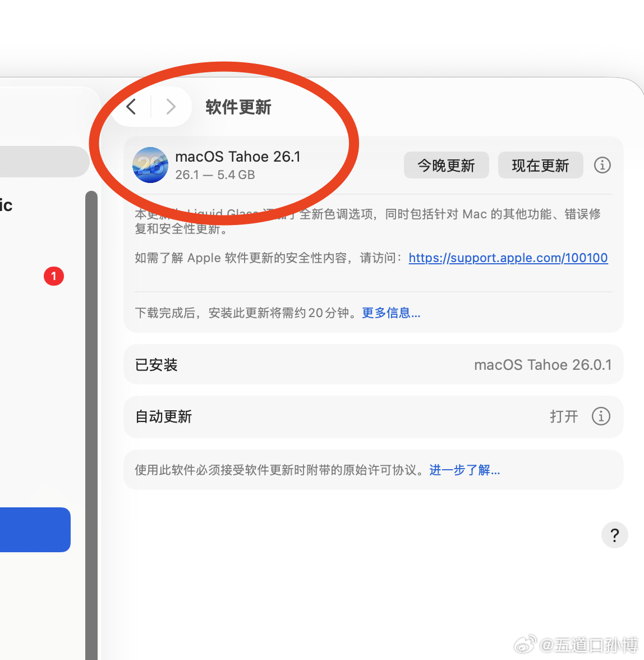Open the info icon beside 现在更新 button
The height and width of the screenshot is (660, 644).
[602, 165]
